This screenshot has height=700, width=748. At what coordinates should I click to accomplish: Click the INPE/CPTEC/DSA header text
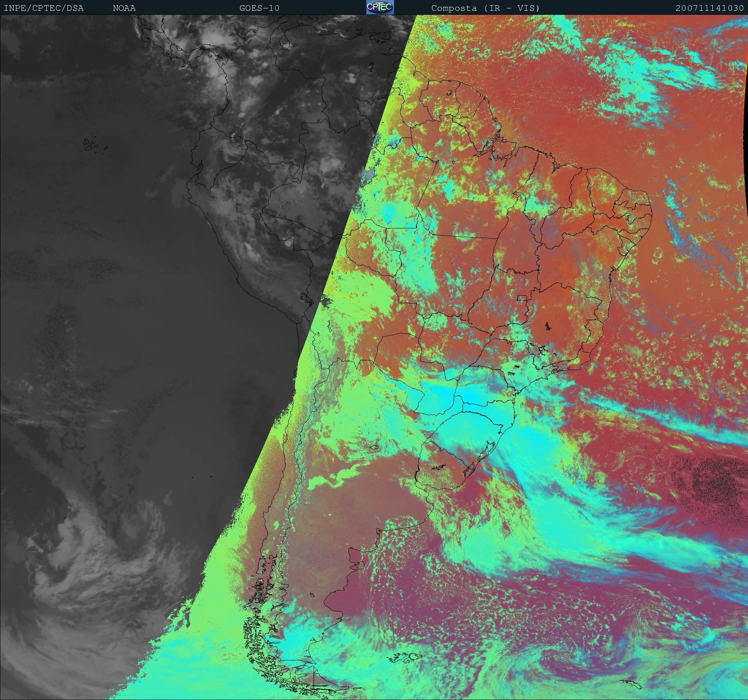[44, 8]
